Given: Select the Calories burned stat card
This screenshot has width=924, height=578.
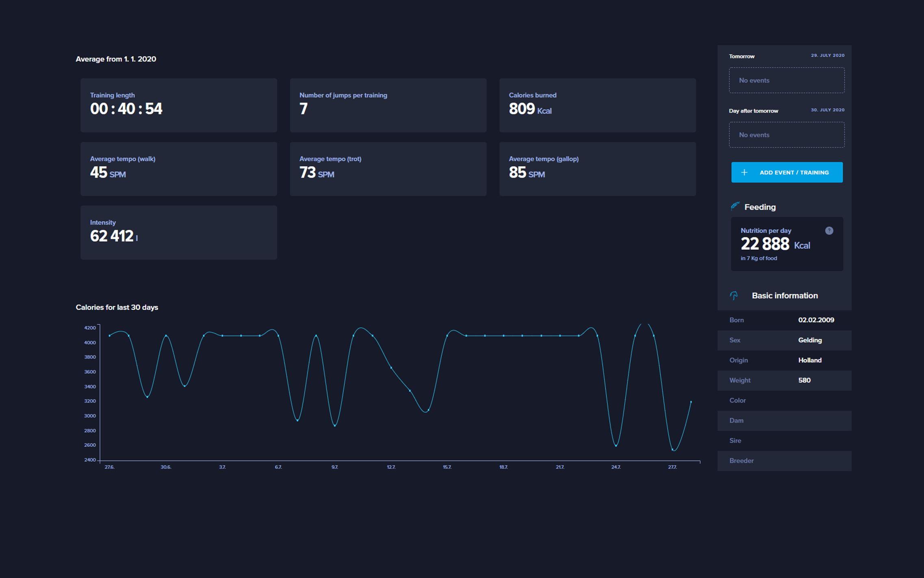Looking at the screenshot, I should [597, 105].
